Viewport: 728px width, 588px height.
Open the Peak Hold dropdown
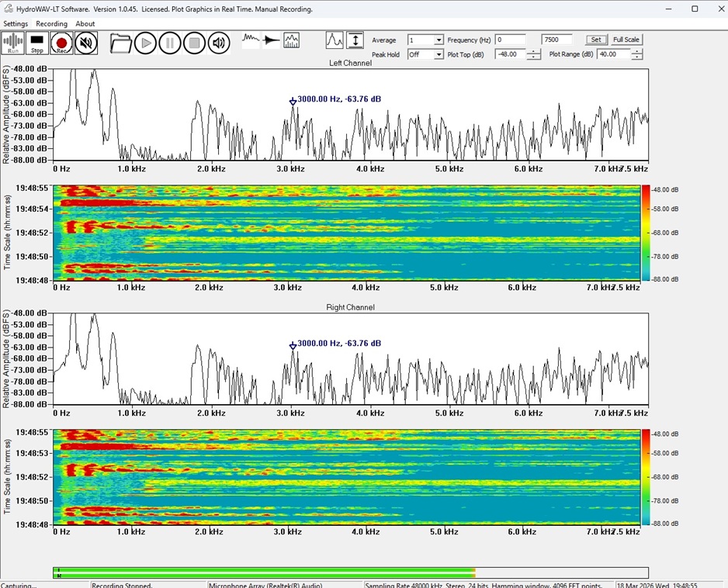pos(439,55)
